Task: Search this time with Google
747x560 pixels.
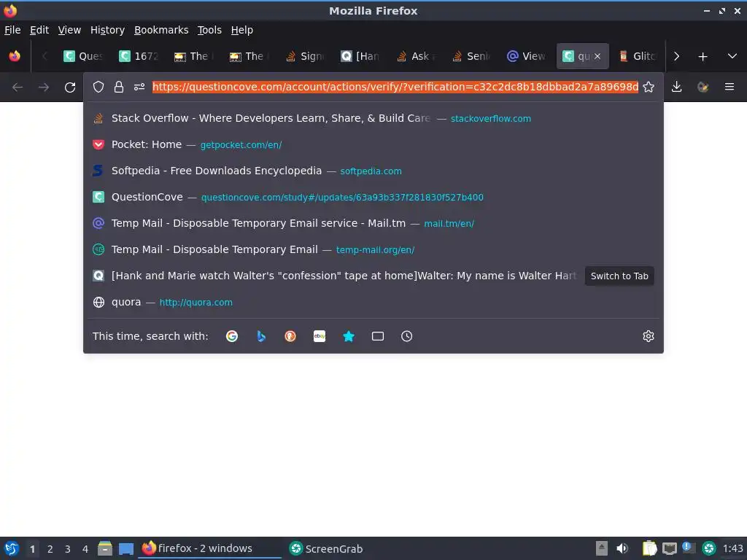Action: point(232,336)
